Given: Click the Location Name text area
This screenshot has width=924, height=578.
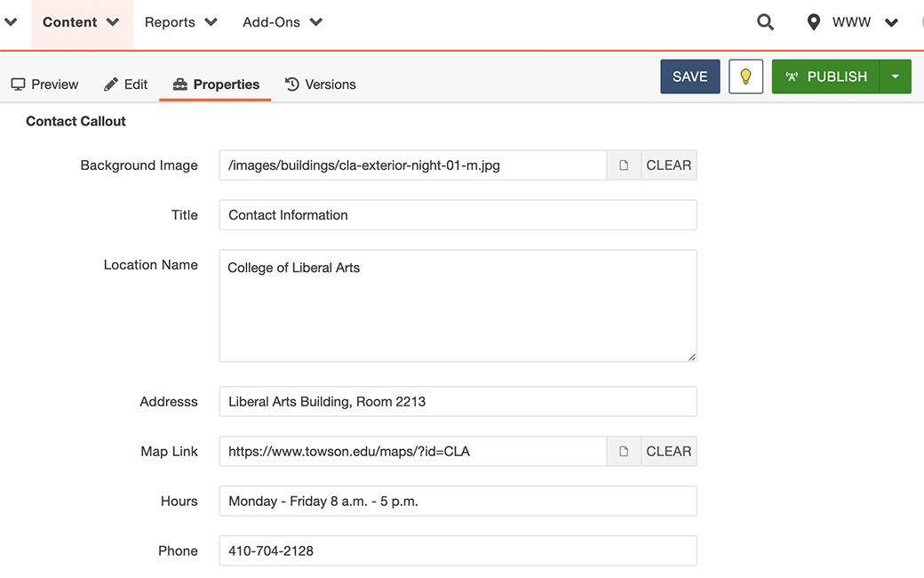Looking at the screenshot, I should [458, 306].
